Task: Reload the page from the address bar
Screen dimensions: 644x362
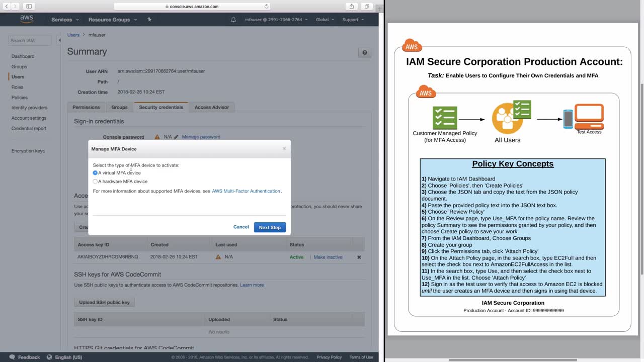Action: 266,7
